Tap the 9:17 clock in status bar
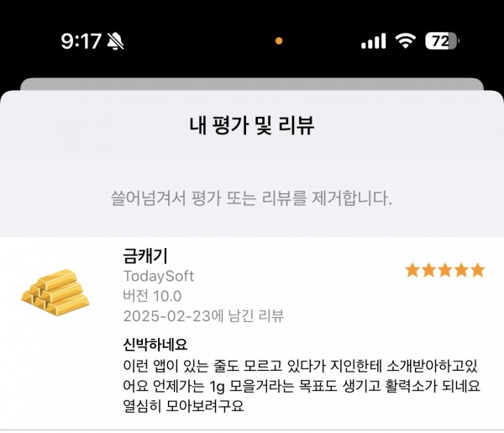Screen dimensions: 504x433 click(x=81, y=41)
